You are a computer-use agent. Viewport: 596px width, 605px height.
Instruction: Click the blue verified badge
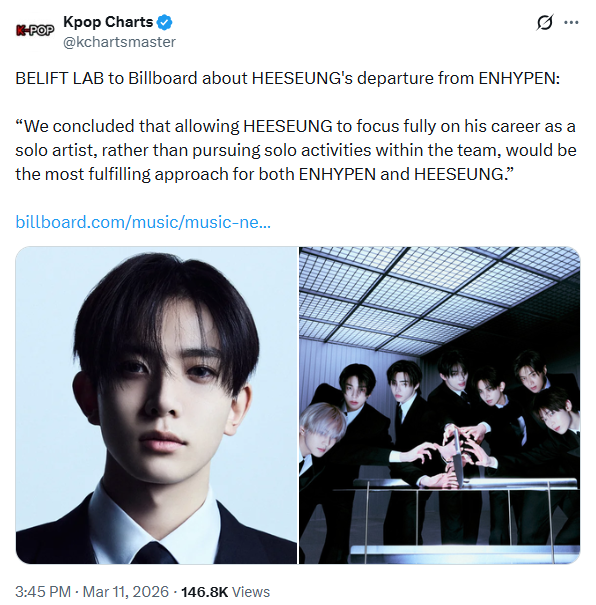165,22
